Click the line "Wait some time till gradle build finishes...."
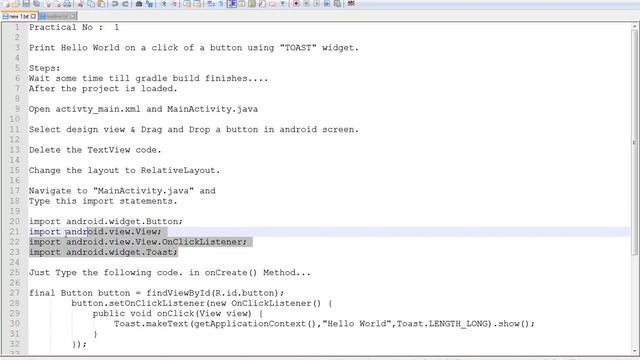The height and width of the screenshot is (360, 640). pyautogui.click(x=149, y=78)
